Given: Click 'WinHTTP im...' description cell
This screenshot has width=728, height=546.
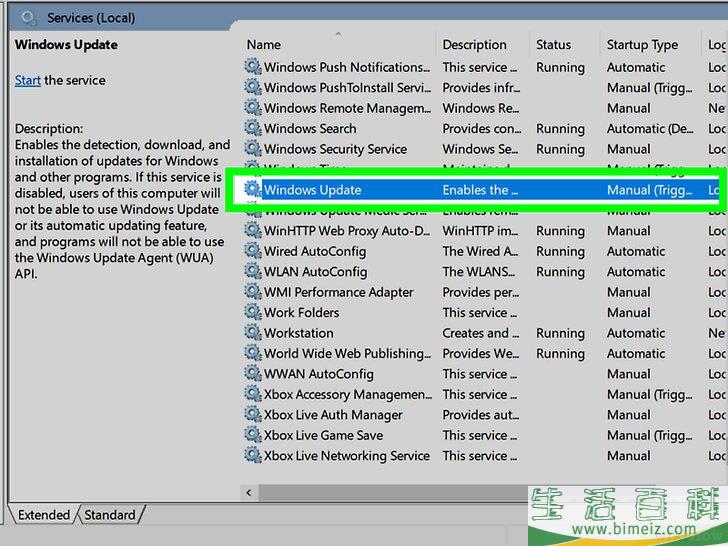Looking at the screenshot, I should click(x=480, y=231).
